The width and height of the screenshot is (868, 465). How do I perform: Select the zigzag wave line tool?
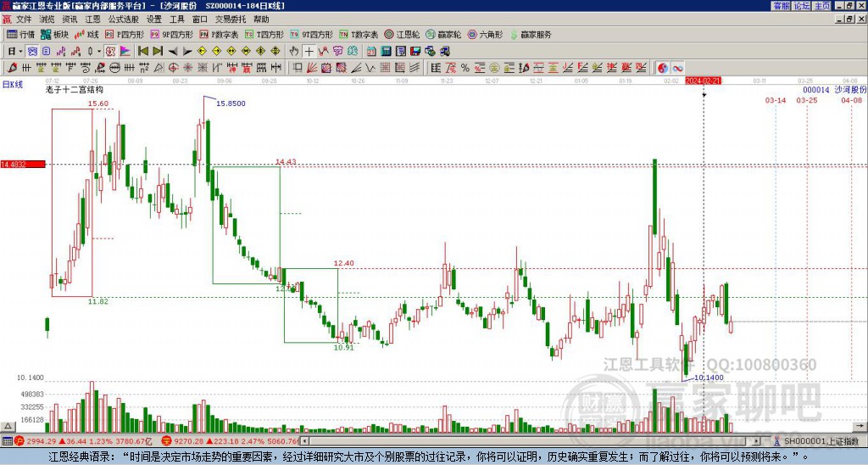pyautogui.click(x=370, y=68)
